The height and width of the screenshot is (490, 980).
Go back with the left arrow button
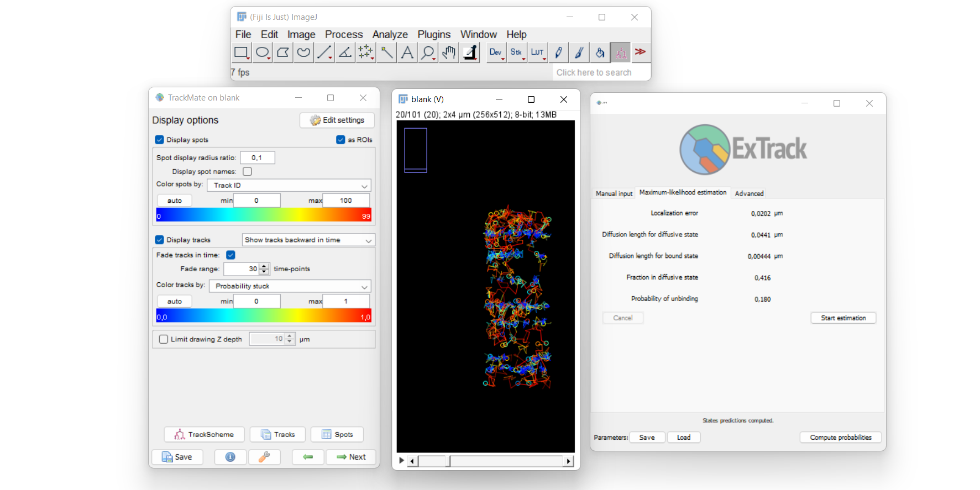coord(308,457)
